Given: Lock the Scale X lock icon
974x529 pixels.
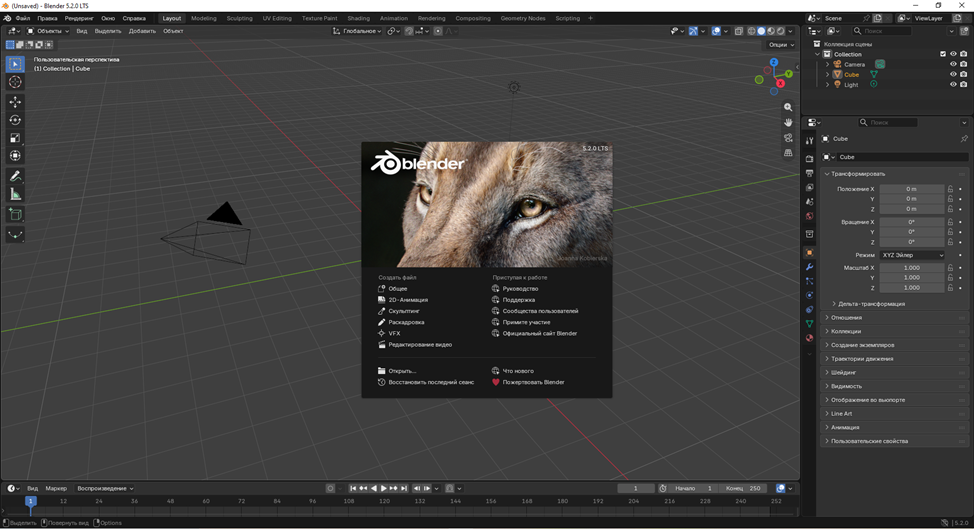Looking at the screenshot, I should pyautogui.click(x=950, y=268).
